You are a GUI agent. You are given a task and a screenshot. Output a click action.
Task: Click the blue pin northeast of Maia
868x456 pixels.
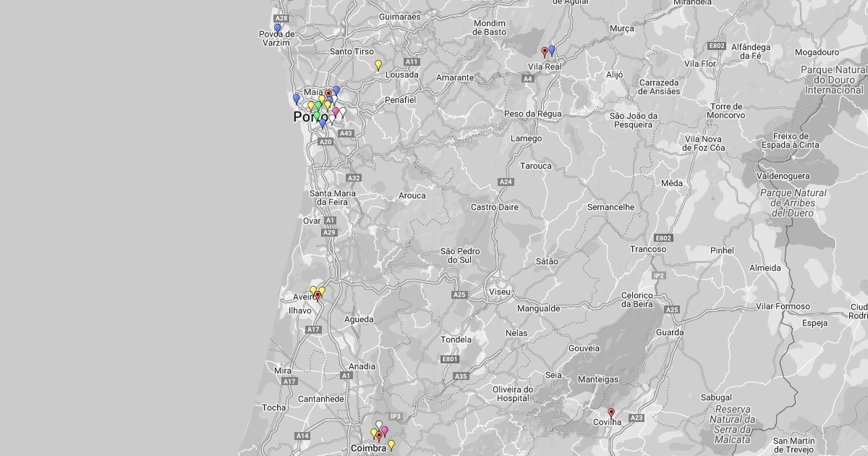tap(336, 90)
